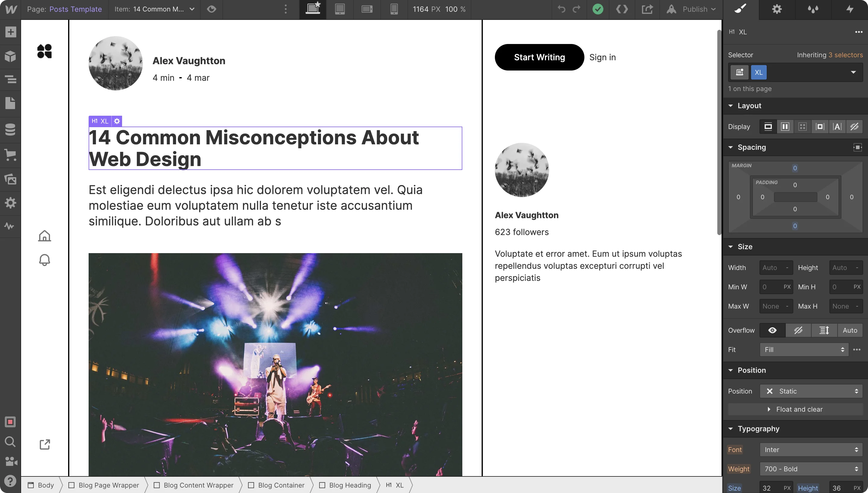Open the Add Elements panel
This screenshot has width=868, height=493.
[11, 32]
